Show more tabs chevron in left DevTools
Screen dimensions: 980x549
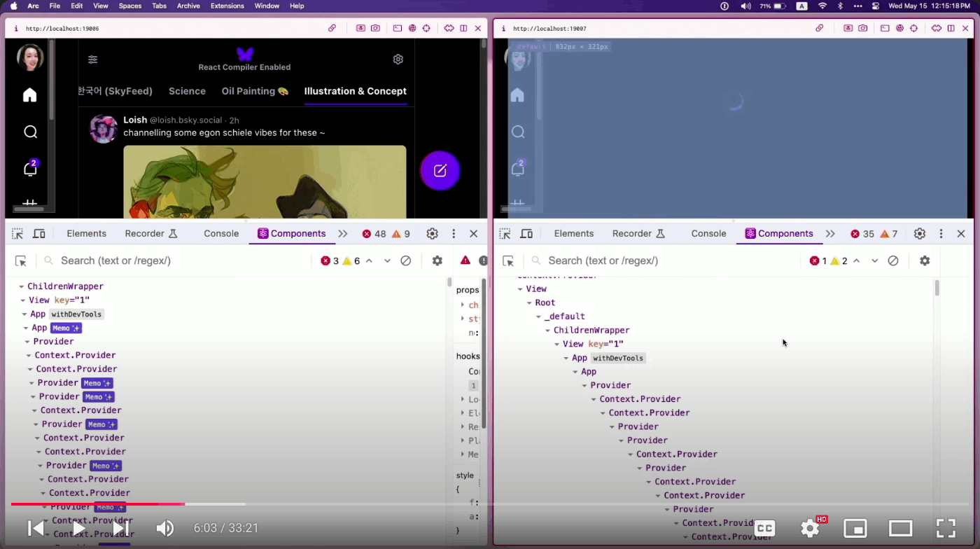coord(342,234)
